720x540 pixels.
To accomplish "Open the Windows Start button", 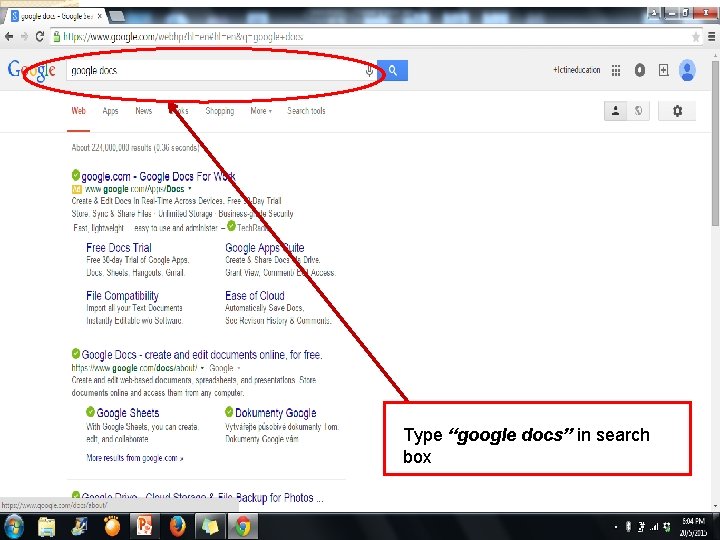I will pos(13,526).
